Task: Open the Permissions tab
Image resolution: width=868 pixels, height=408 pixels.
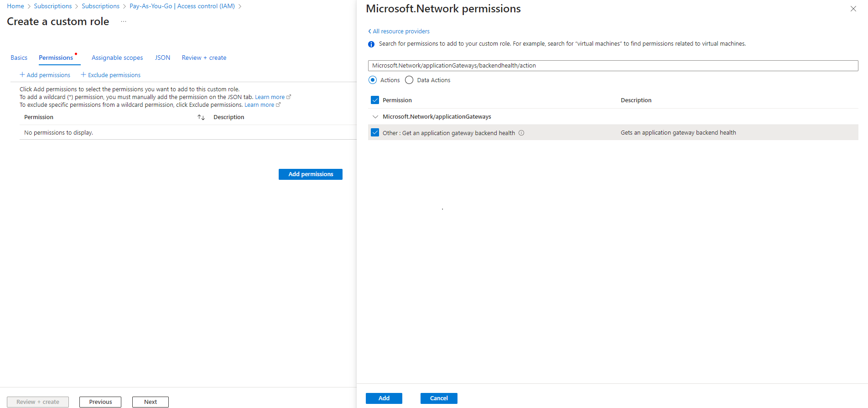Action: 56,58
